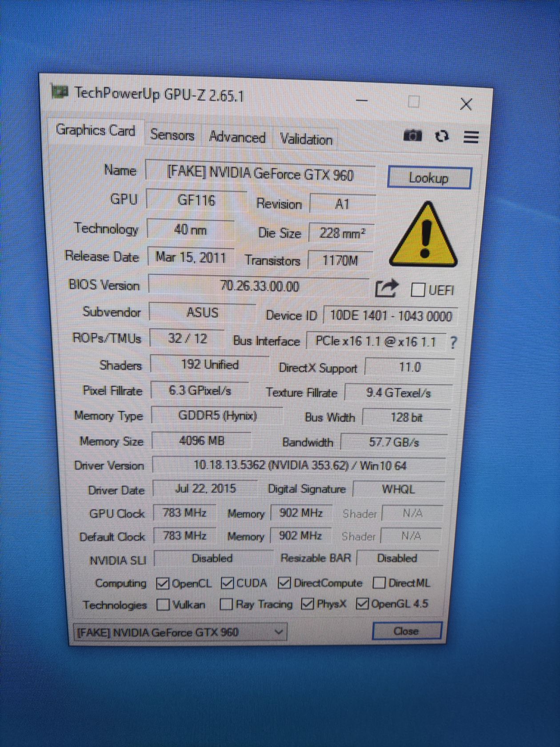The width and height of the screenshot is (560, 747).
Task: Click the yellow warning triangle icon
Action: point(424,235)
